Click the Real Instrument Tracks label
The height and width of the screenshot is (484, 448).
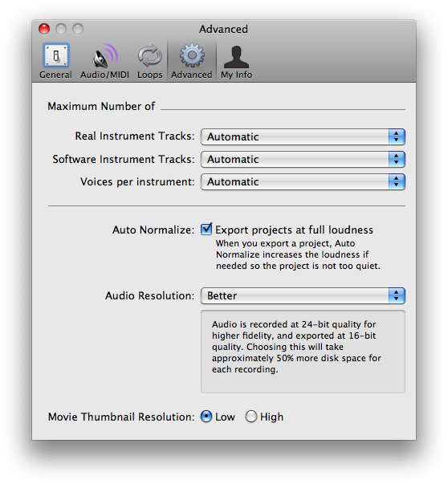click(135, 136)
